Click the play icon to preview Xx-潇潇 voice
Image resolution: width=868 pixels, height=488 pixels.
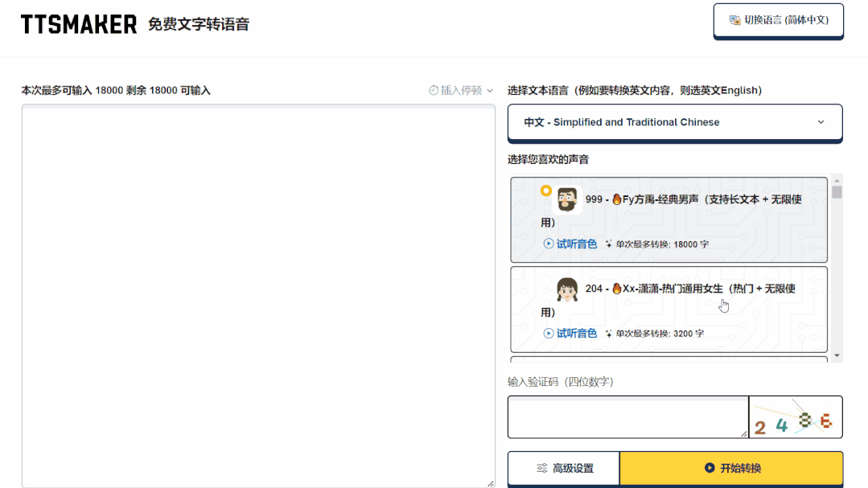click(548, 331)
